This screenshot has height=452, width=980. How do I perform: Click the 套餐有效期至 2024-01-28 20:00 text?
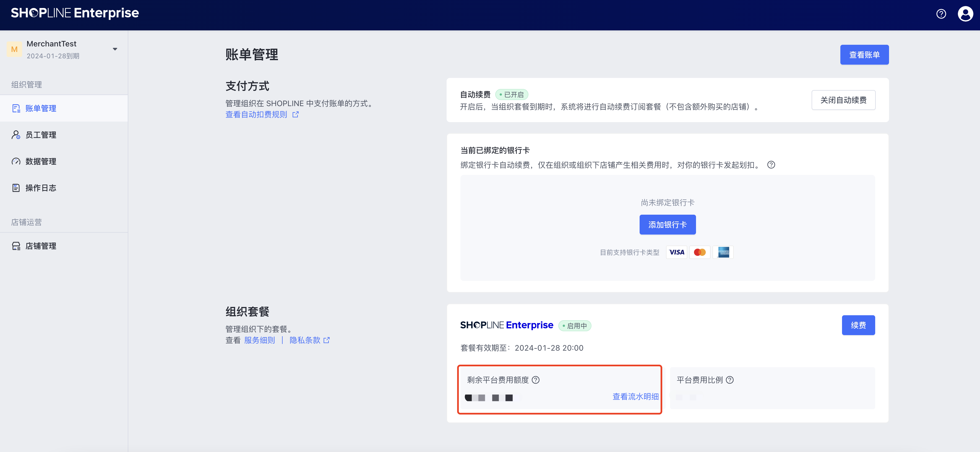coord(522,348)
